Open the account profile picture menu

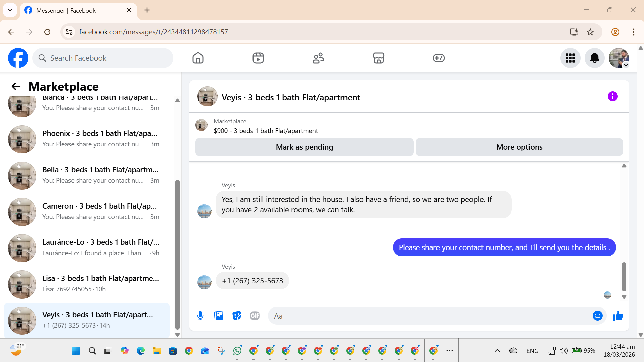point(619,58)
